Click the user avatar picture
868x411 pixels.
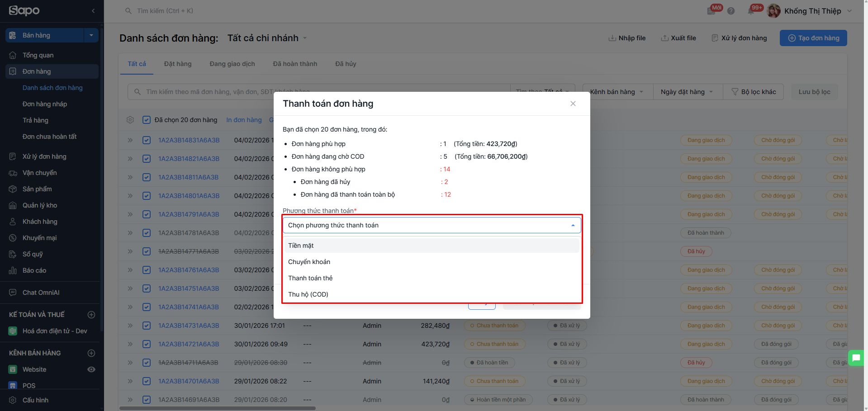click(x=774, y=11)
